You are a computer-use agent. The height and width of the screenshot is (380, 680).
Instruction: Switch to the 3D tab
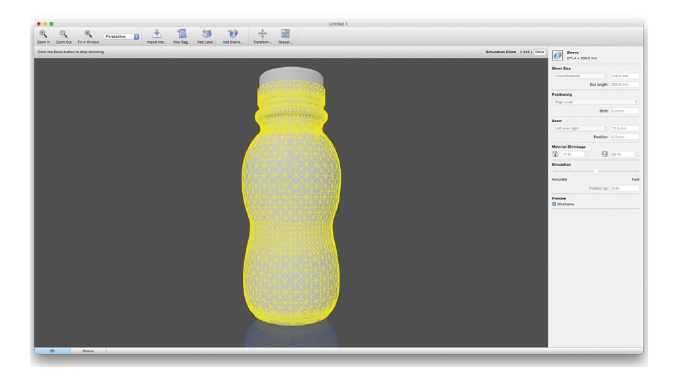[52, 351]
